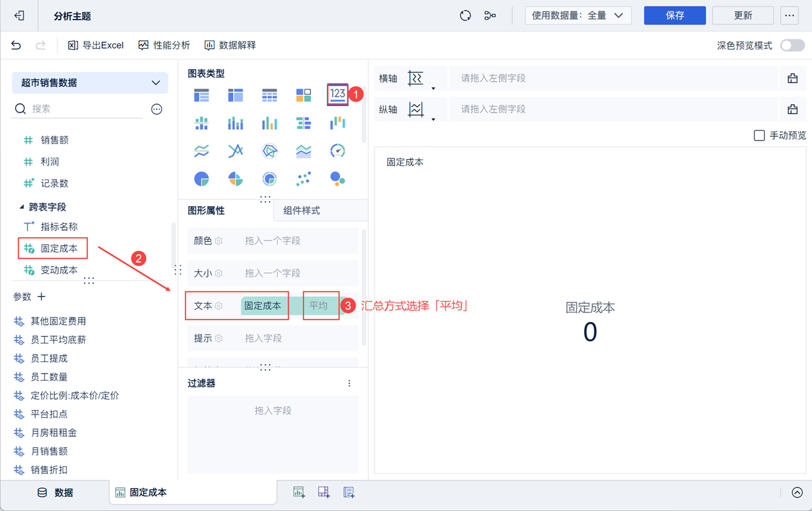Viewport: 812px width, 511px height.
Task: Select the 123 KPI indicator card icon
Action: click(x=338, y=95)
